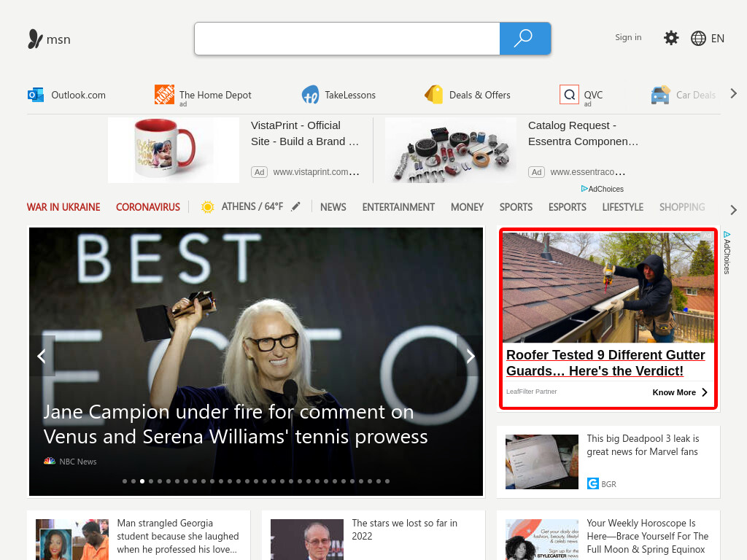Open settings via the gear icon
This screenshot has height=560, width=747.
click(x=671, y=38)
